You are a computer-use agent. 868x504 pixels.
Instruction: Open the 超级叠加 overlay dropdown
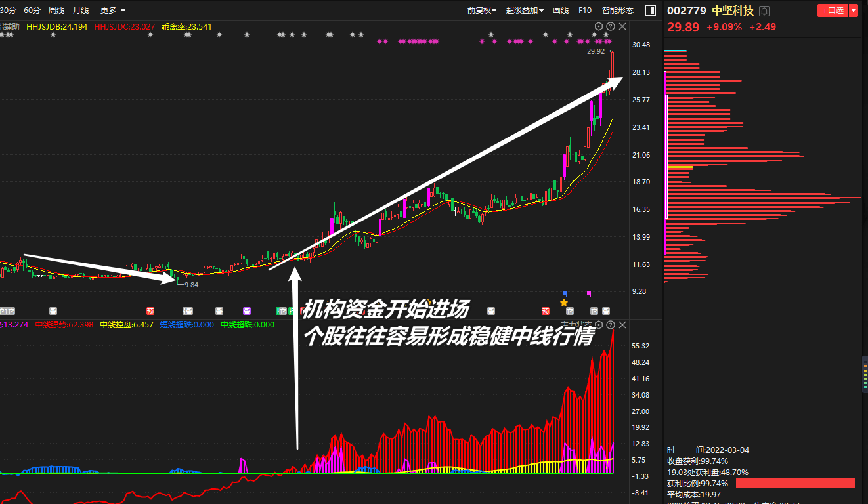[525, 10]
